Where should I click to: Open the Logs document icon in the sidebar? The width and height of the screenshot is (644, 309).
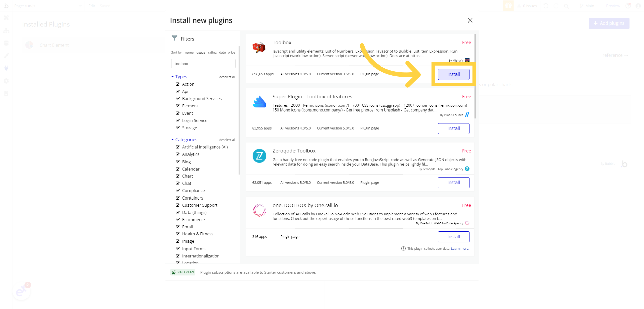pos(6,93)
